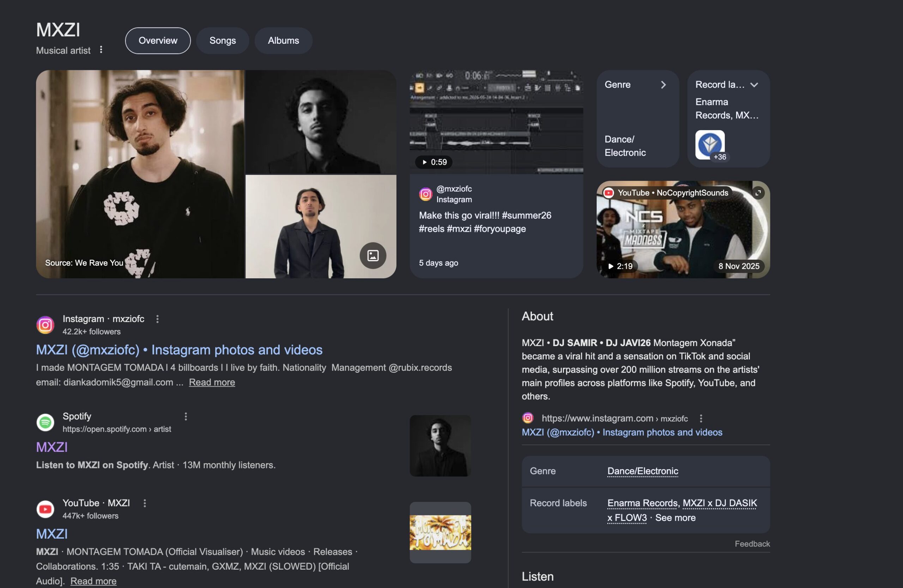
Task: Open options for the Spotify result
Action: tap(186, 417)
